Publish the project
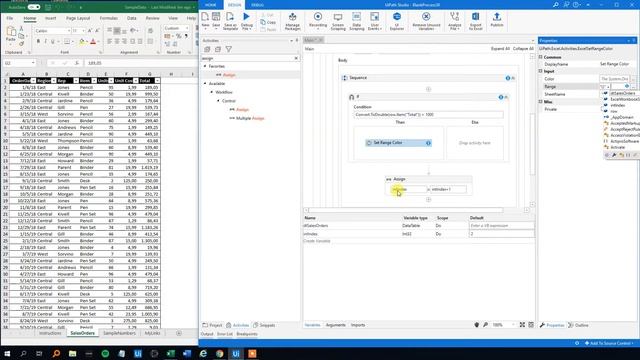This screenshot has height=360, width=640. (497, 20)
